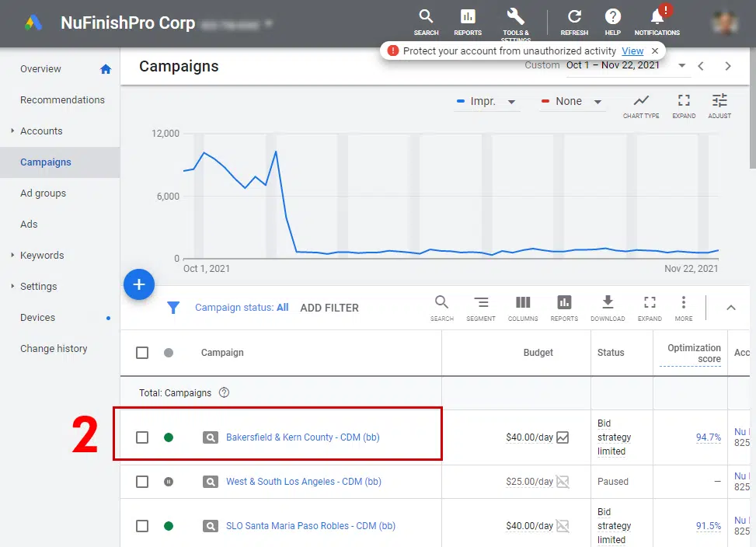This screenshot has width=756, height=547.
Task: Go to the previous date range
Action: pyautogui.click(x=701, y=66)
